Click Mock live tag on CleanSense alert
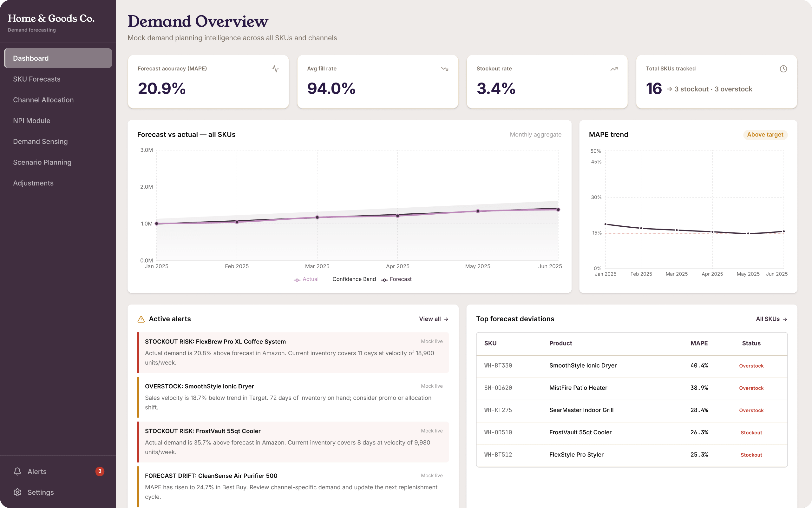 (x=431, y=475)
